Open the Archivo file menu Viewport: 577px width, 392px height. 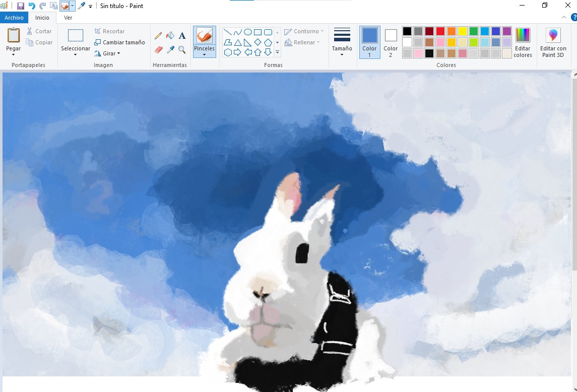(14, 18)
